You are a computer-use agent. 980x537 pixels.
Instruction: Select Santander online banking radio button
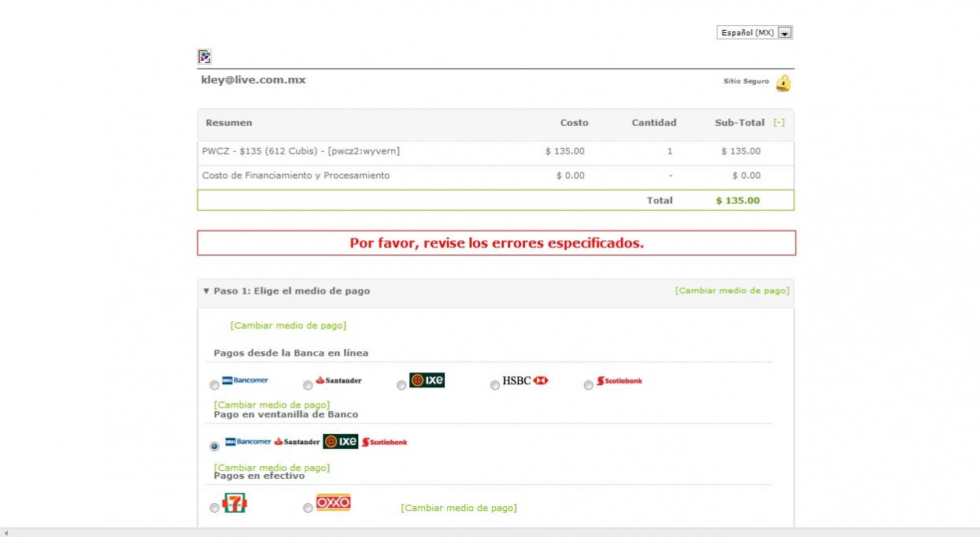308,385
